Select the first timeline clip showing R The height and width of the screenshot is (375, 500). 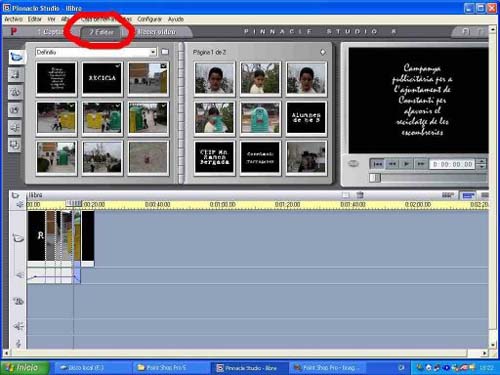point(36,236)
